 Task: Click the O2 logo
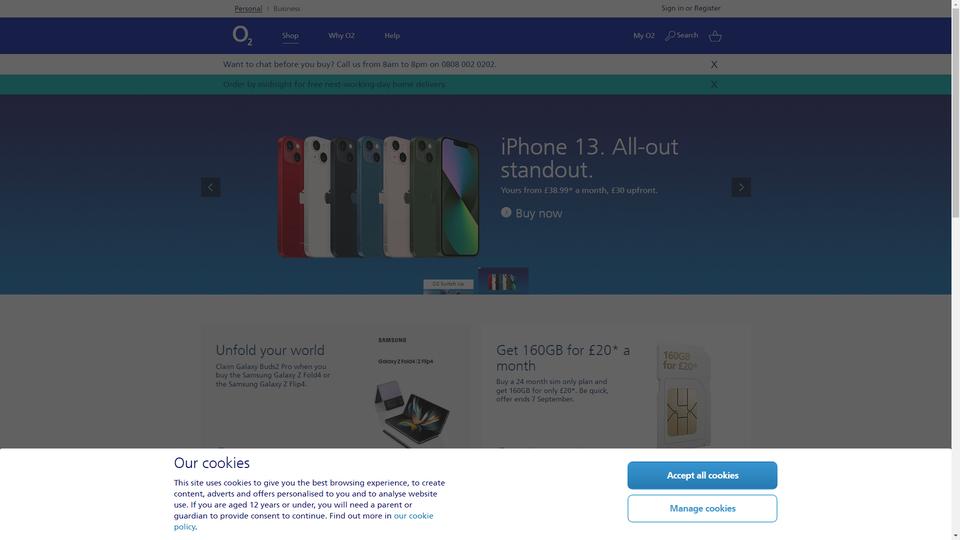pos(242,36)
